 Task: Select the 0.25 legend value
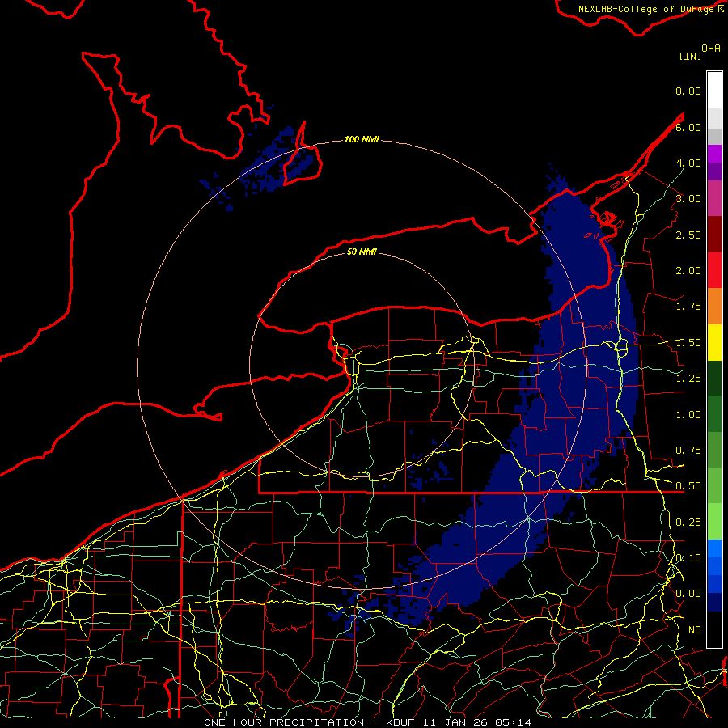pyautogui.click(x=688, y=523)
